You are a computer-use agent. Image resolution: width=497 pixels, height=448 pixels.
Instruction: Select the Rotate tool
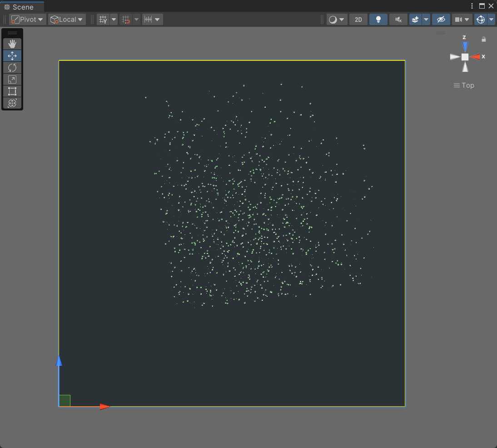pos(12,68)
